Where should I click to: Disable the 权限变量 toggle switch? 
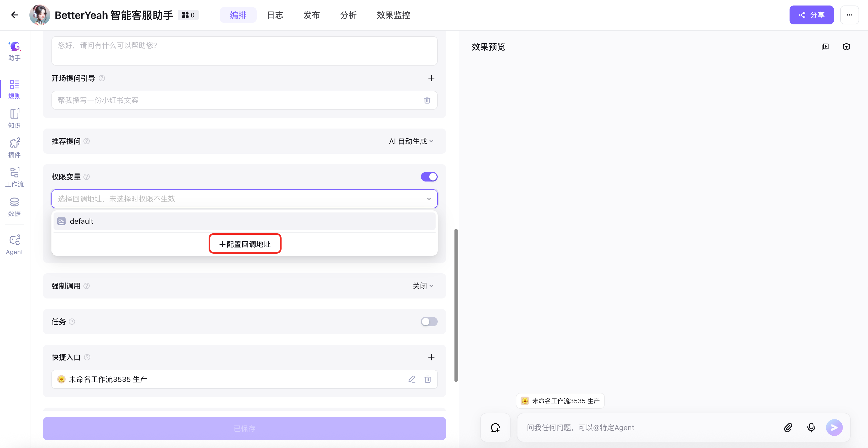pos(428,177)
